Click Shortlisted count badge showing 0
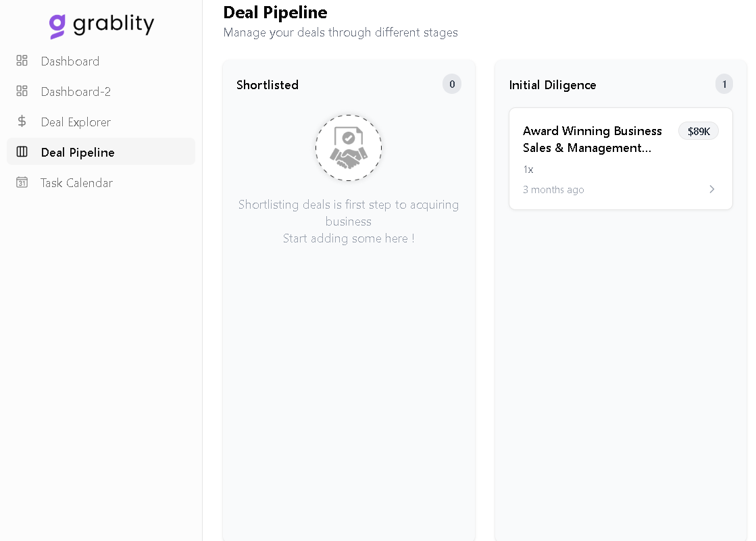Screen dimensions: 756x541 pyautogui.click(x=452, y=84)
